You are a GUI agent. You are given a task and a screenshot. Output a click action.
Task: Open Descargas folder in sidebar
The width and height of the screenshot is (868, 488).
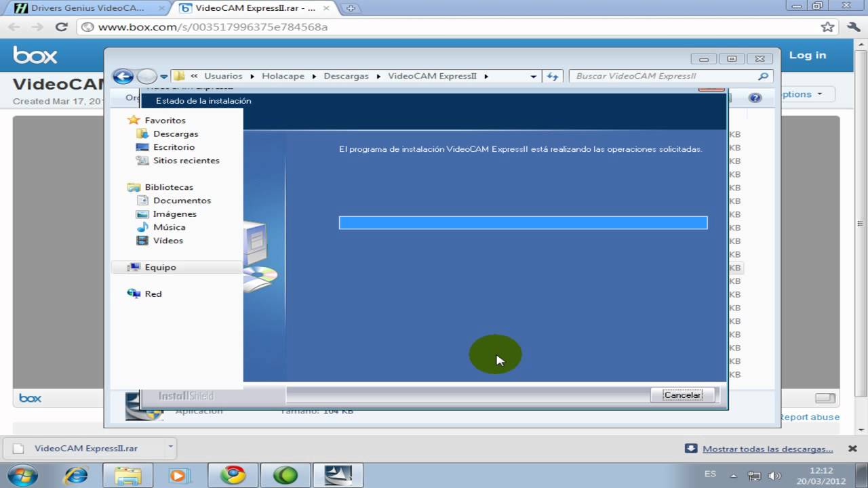[x=176, y=134]
